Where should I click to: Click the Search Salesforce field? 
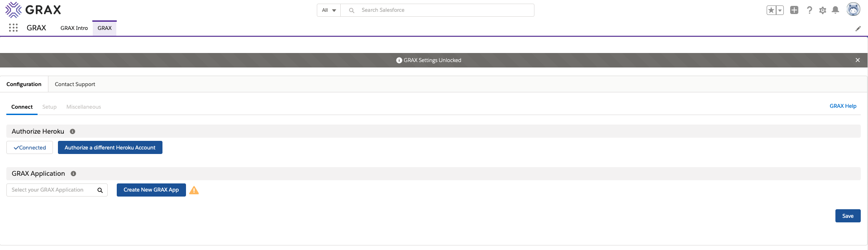[437, 10]
